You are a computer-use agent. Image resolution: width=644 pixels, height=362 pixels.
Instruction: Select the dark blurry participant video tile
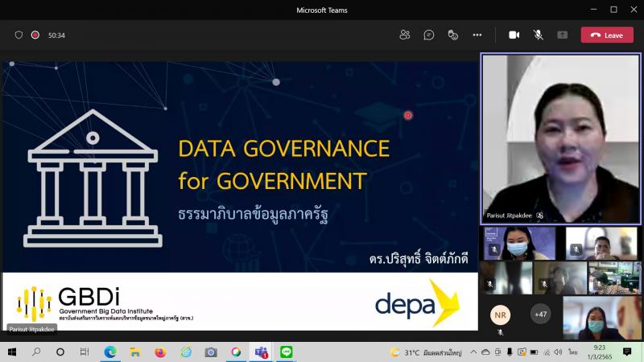pyautogui.click(x=506, y=278)
